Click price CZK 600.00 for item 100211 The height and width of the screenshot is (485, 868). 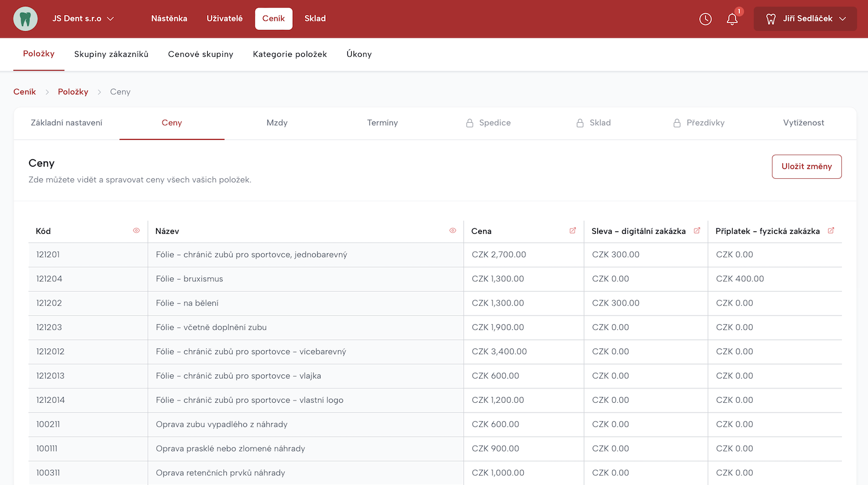pyautogui.click(x=495, y=425)
